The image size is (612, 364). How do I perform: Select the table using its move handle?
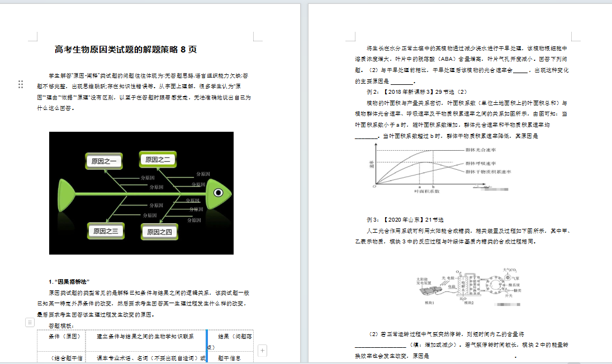coord(30,322)
